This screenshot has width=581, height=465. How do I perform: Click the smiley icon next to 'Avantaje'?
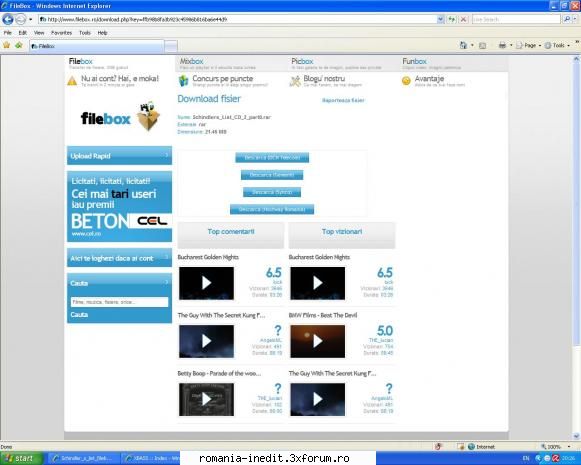(x=406, y=80)
